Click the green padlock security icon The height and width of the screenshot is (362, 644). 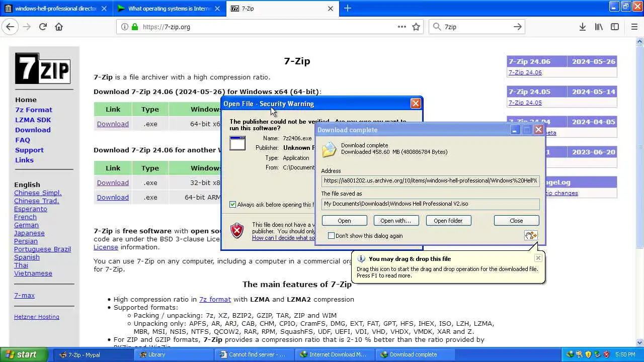click(135, 27)
